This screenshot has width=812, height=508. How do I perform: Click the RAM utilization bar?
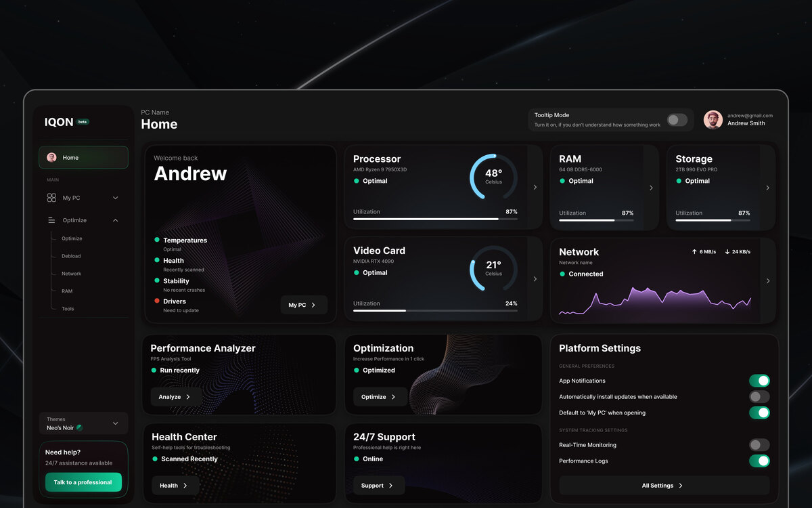[x=596, y=220]
